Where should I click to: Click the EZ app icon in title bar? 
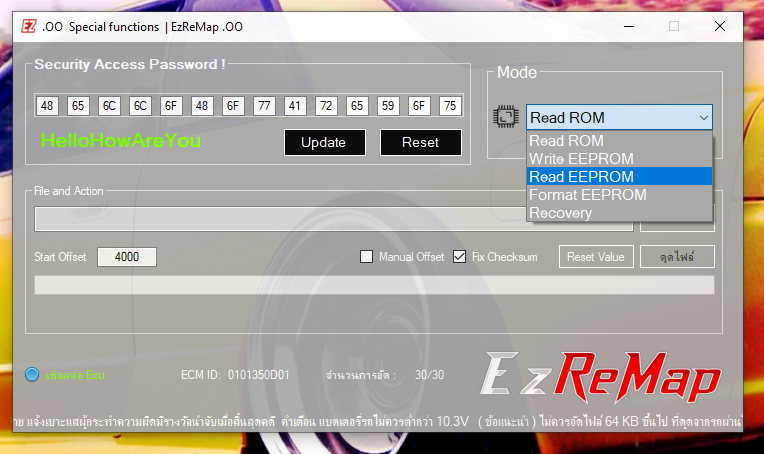(x=29, y=26)
